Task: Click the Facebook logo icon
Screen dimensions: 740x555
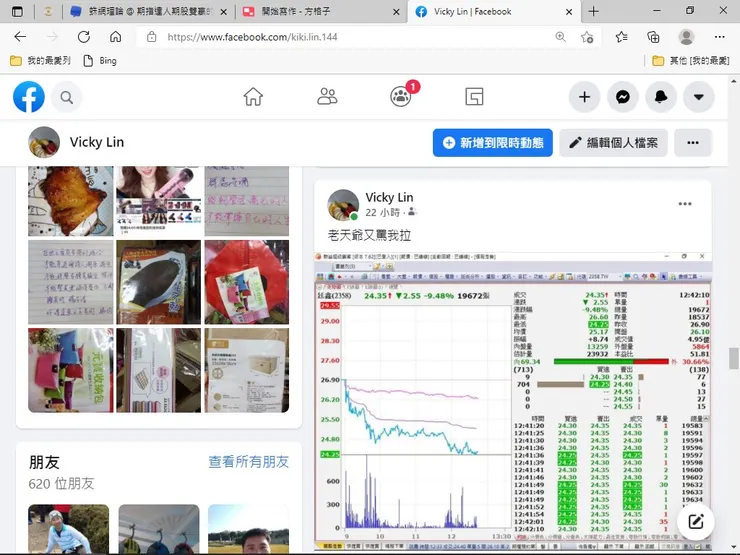Action: pos(29,97)
